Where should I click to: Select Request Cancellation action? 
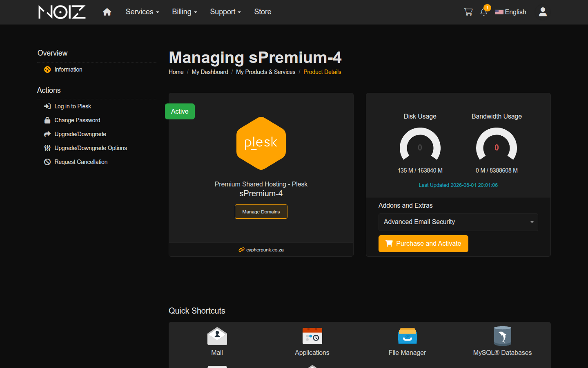point(81,162)
